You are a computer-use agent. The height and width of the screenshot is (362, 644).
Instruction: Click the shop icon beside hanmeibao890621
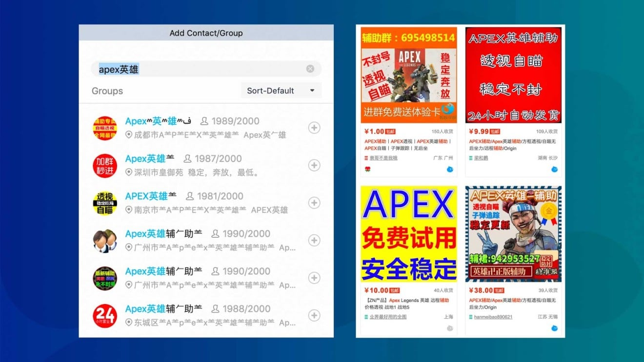(x=471, y=317)
